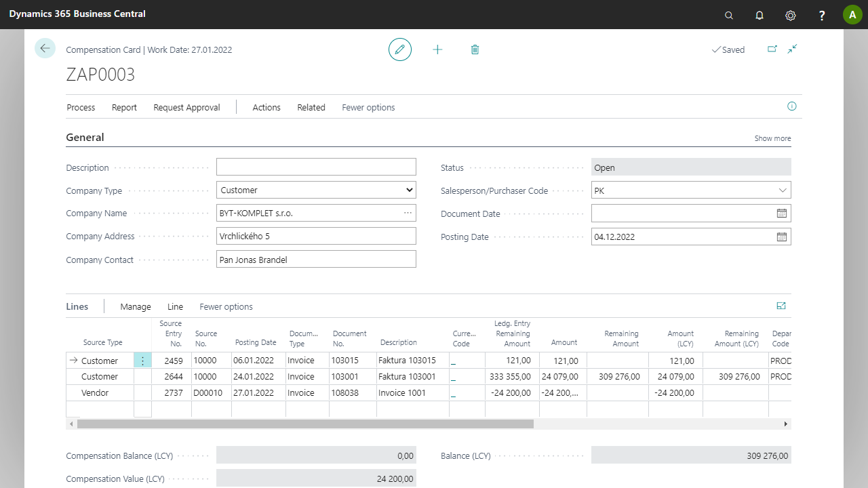Open the search magnifier icon

(x=729, y=15)
